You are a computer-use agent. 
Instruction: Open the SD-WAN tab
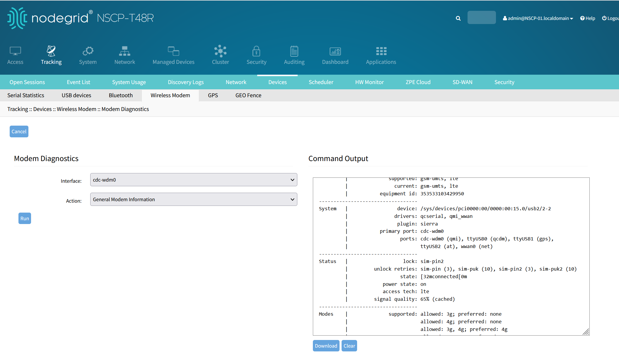(462, 82)
